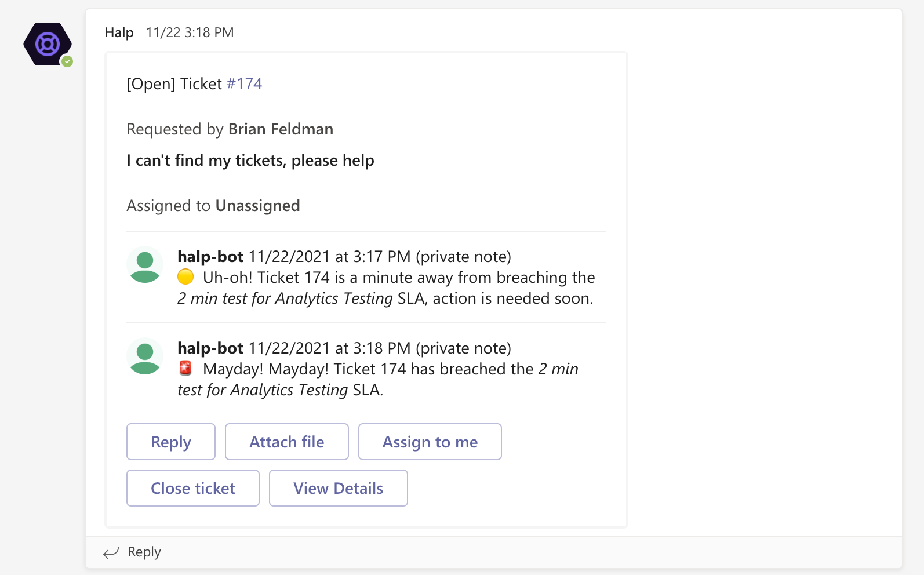Click the second halp-bot user avatar

(x=145, y=356)
